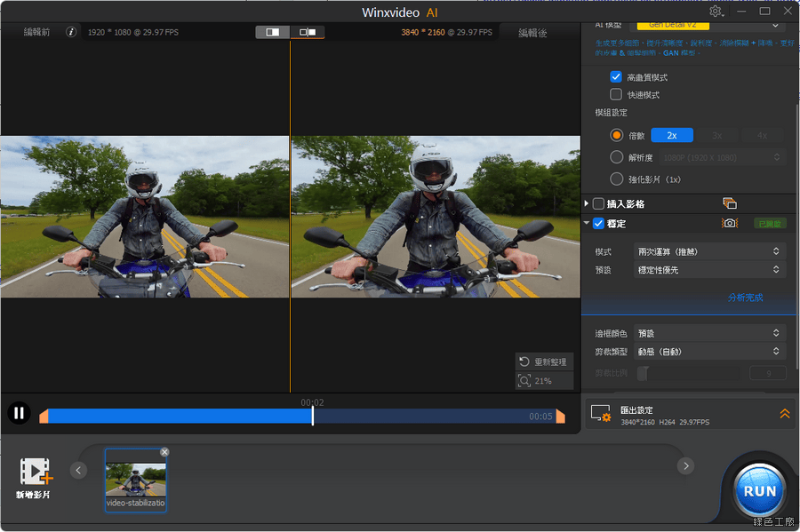Click the video info icon beside 編輯前
The width and height of the screenshot is (800, 532).
click(x=71, y=32)
